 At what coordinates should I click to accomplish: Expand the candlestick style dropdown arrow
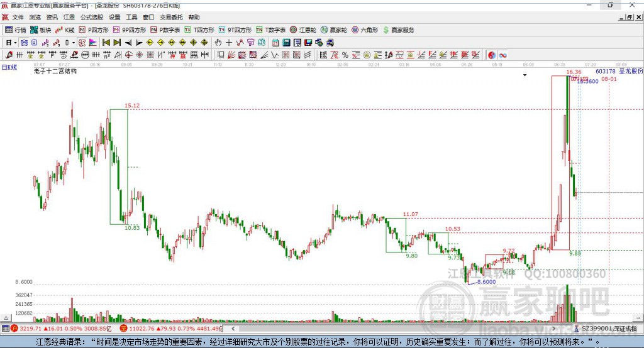tap(74, 42)
